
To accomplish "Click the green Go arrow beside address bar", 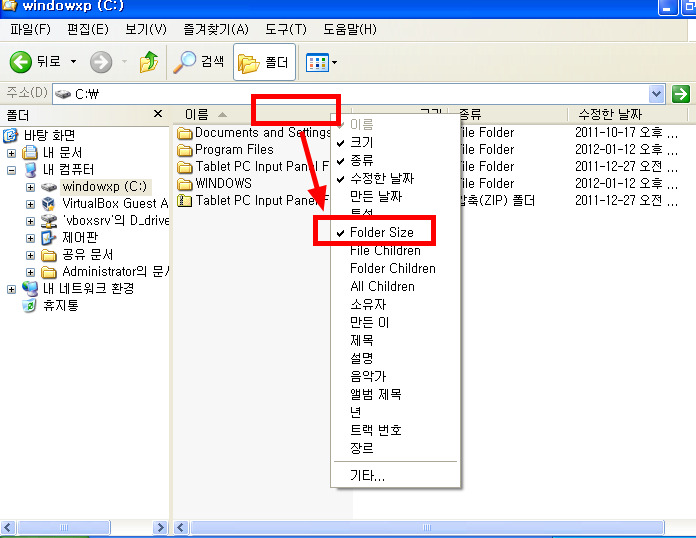I will tap(682, 94).
